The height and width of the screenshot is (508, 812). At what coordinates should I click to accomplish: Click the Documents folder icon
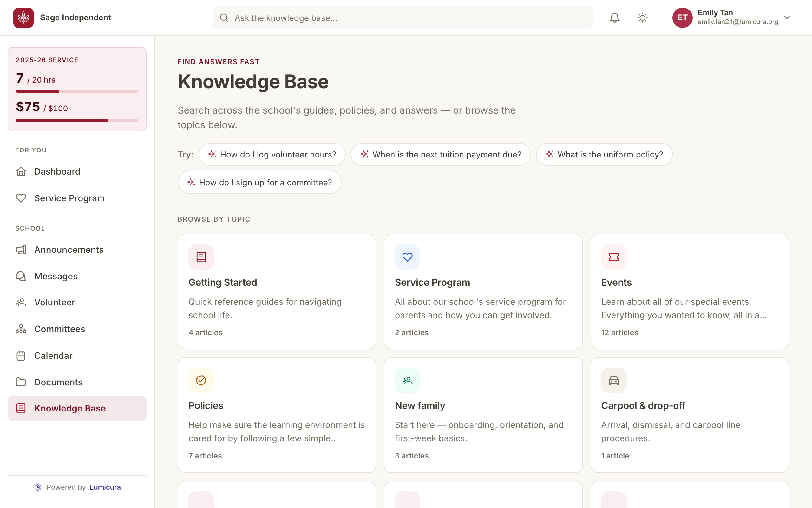point(21,382)
